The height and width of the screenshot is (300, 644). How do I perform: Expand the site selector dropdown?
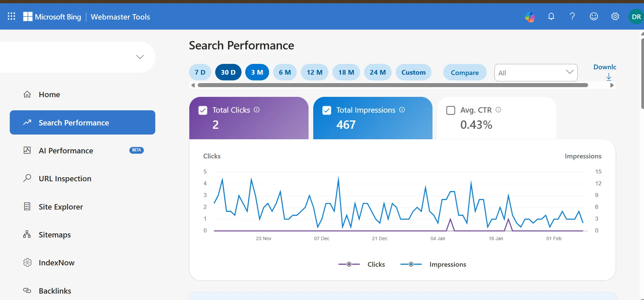tap(140, 57)
